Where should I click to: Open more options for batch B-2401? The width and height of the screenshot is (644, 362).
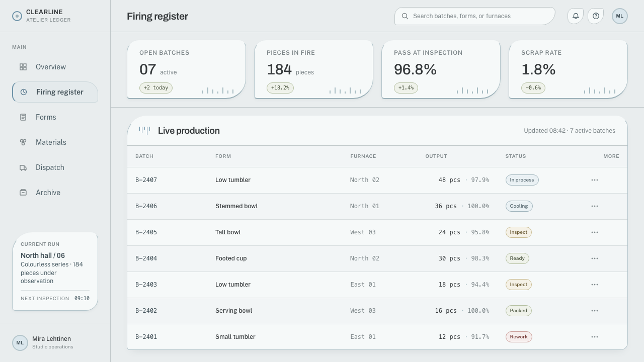(x=595, y=337)
